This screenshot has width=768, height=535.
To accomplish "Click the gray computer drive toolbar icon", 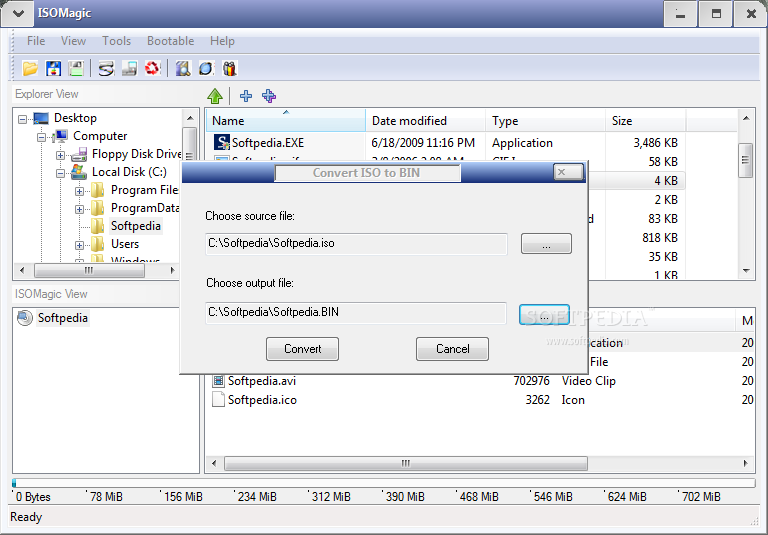I will (129, 68).
